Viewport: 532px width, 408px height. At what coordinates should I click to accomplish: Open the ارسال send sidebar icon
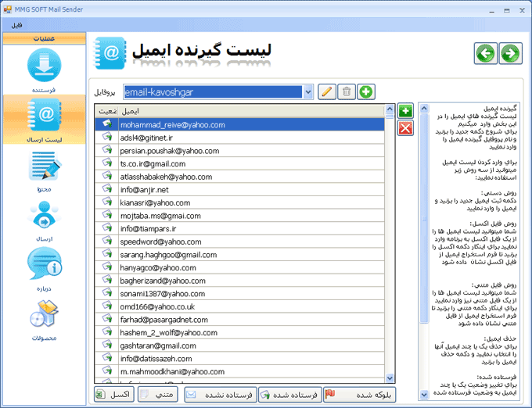[44, 216]
